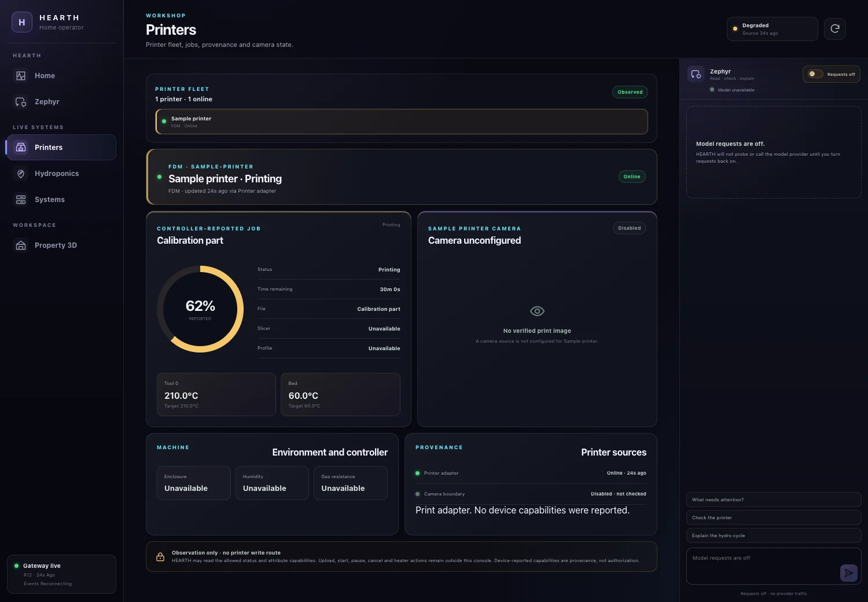The width and height of the screenshot is (868, 602).
Task: Click the Home sidebar icon
Action: point(21,76)
